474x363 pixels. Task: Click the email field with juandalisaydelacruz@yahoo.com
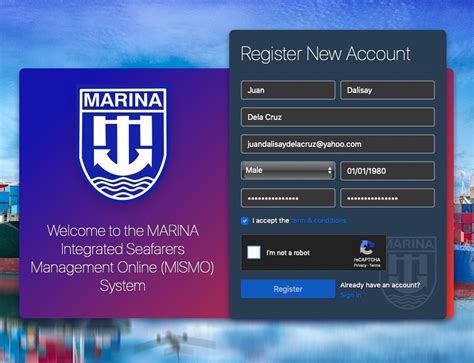338,144
